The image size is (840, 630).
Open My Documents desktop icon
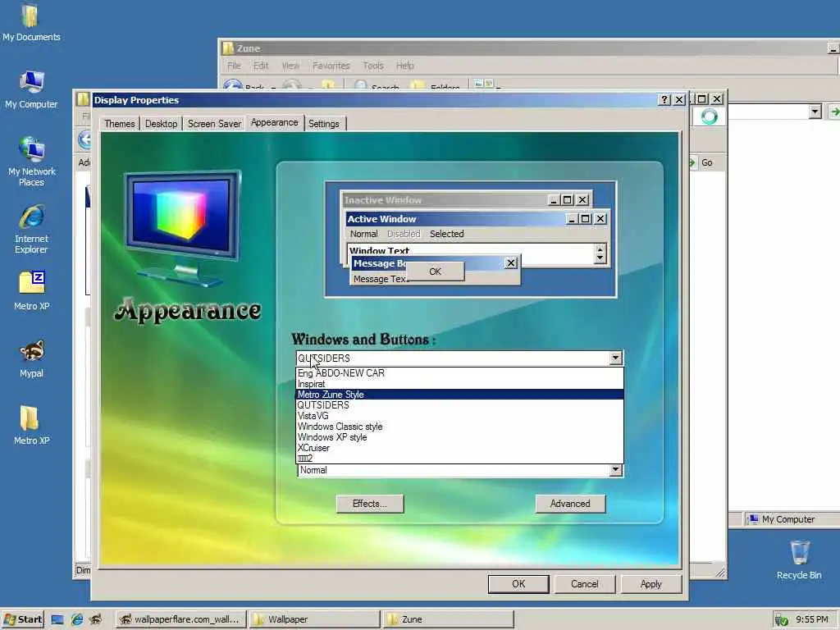click(30, 22)
